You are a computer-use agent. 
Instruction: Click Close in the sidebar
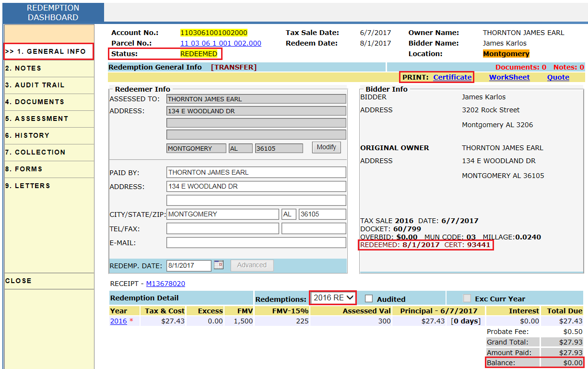(18, 281)
